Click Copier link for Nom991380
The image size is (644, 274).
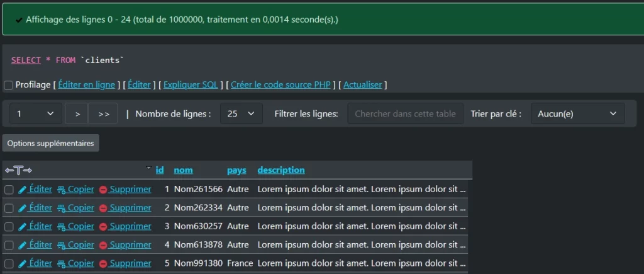tap(81, 263)
